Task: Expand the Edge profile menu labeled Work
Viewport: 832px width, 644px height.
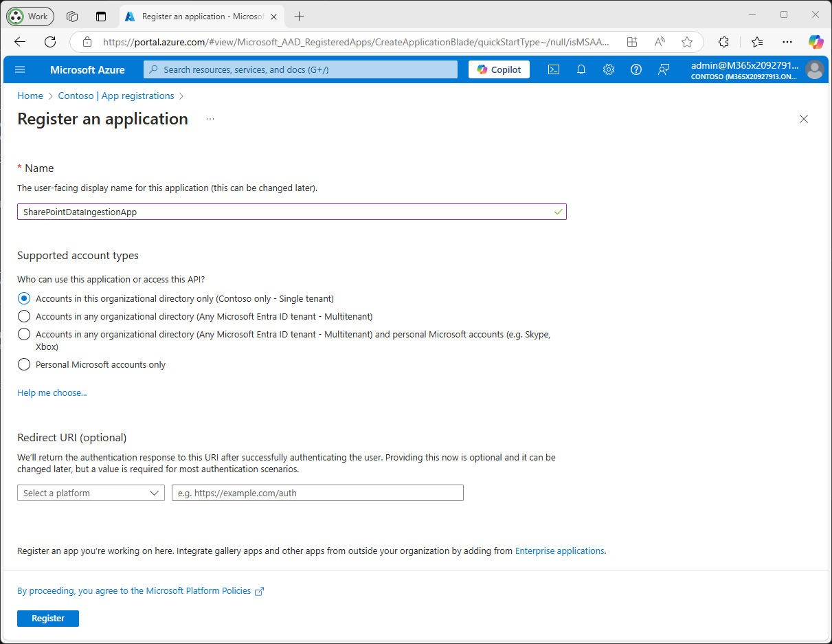Action: (30, 16)
